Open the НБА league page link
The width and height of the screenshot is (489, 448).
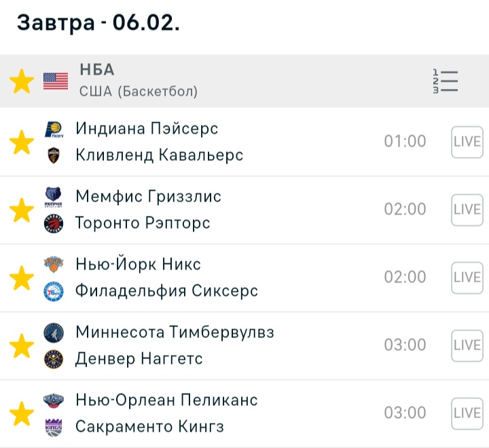(97, 70)
